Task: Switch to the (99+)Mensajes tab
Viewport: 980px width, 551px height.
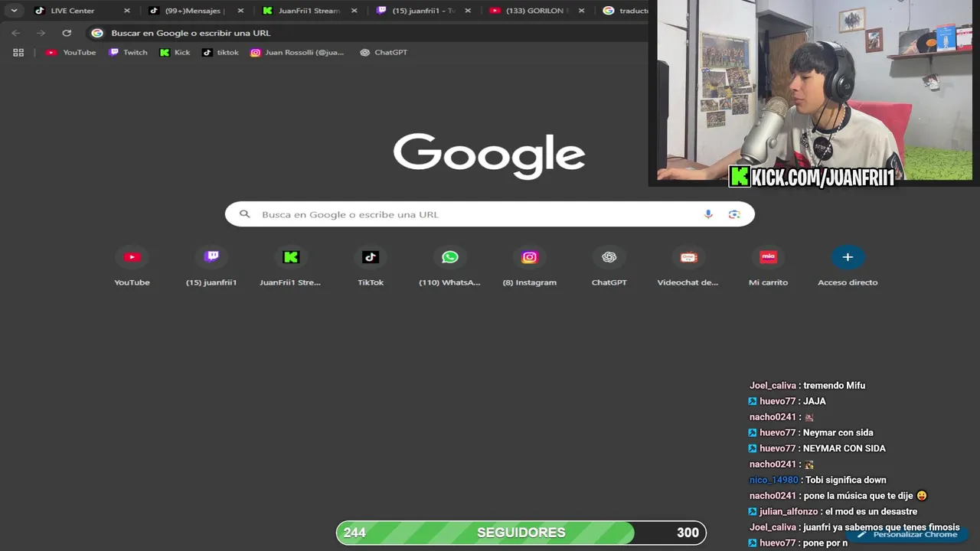Action: (x=196, y=11)
